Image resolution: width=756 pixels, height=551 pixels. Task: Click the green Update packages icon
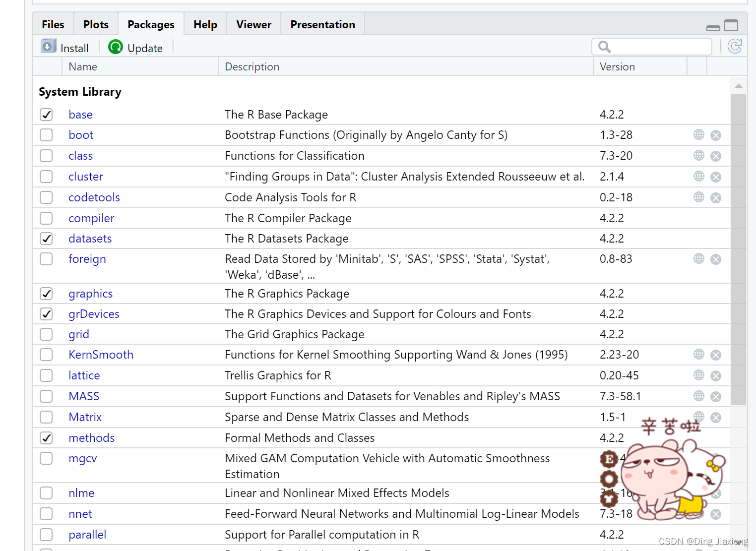click(x=116, y=47)
